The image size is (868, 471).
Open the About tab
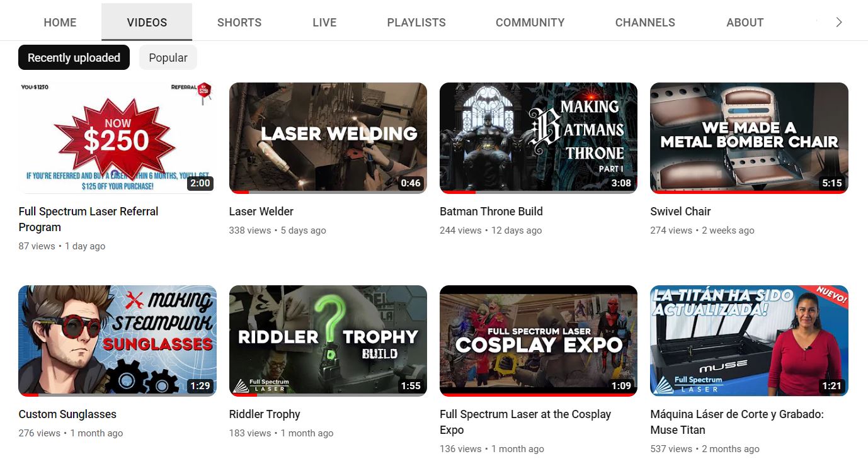745,23
